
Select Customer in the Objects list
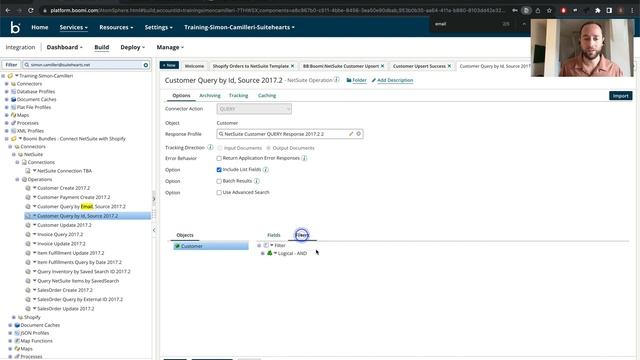click(x=210, y=247)
